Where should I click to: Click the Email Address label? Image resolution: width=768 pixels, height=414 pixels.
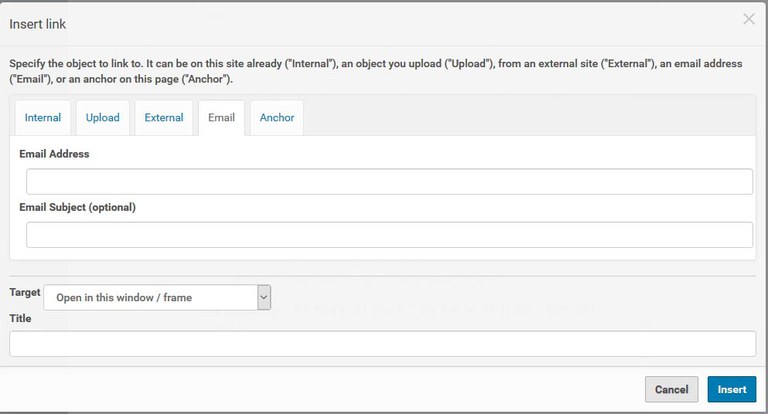click(x=54, y=154)
